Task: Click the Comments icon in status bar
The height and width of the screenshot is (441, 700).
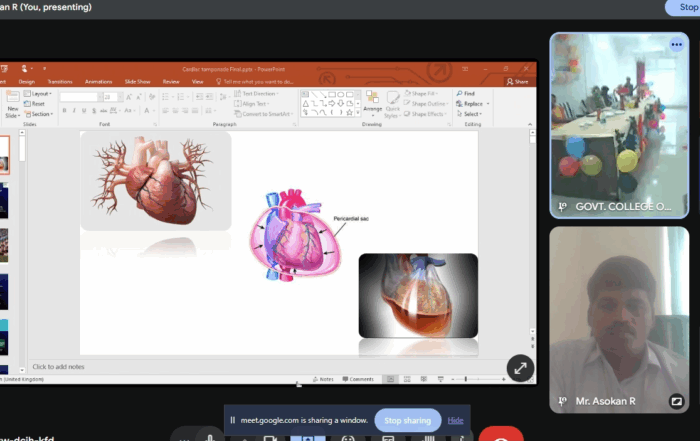Action: tap(357, 379)
